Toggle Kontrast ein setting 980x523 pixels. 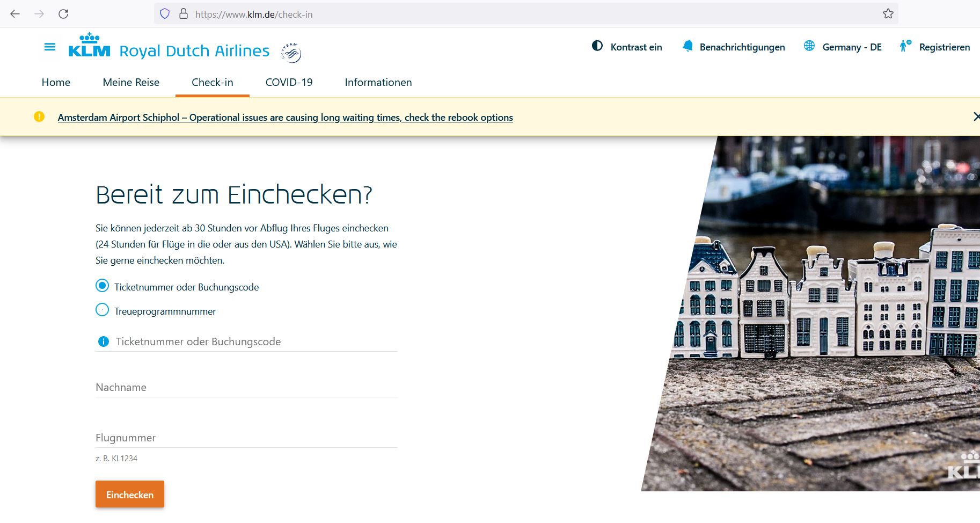[627, 47]
